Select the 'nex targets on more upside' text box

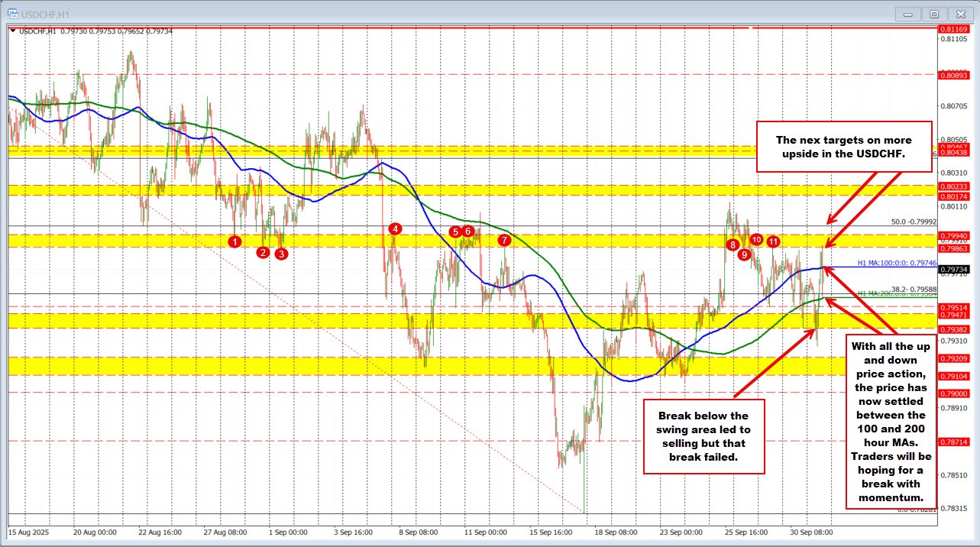(x=844, y=147)
